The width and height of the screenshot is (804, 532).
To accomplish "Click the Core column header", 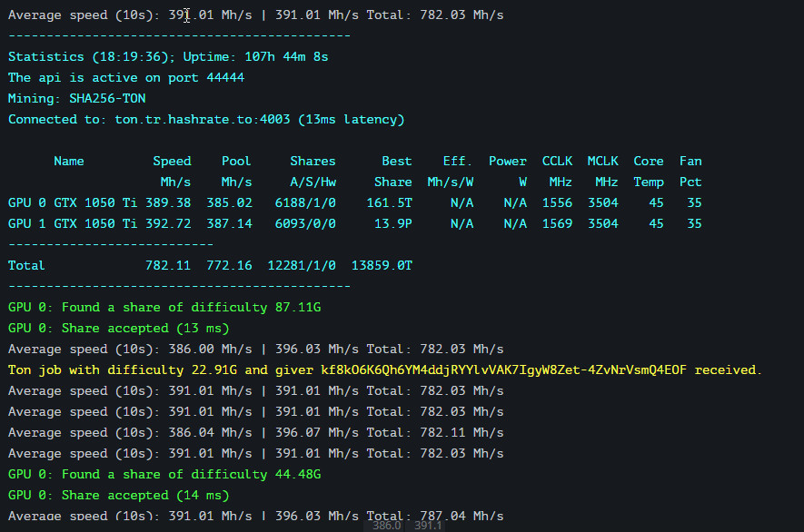I will point(649,162).
